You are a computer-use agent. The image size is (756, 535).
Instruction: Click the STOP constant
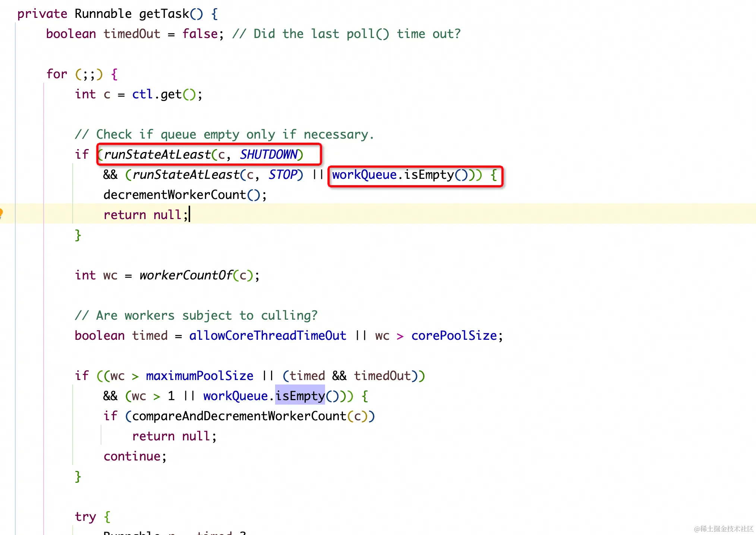click(x=283, y=175)
